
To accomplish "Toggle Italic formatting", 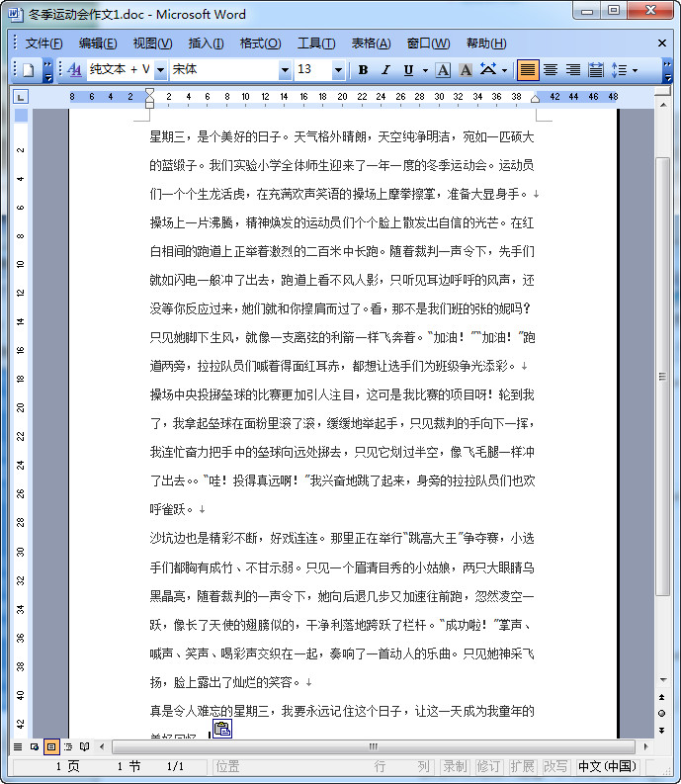I will pos(385,70).
